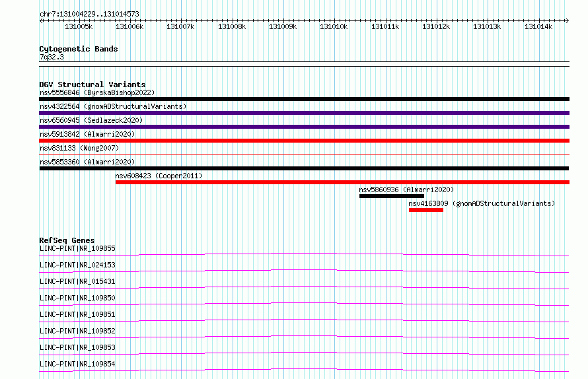Click the nsv831133 (Wong2007) label

(79, 148)
